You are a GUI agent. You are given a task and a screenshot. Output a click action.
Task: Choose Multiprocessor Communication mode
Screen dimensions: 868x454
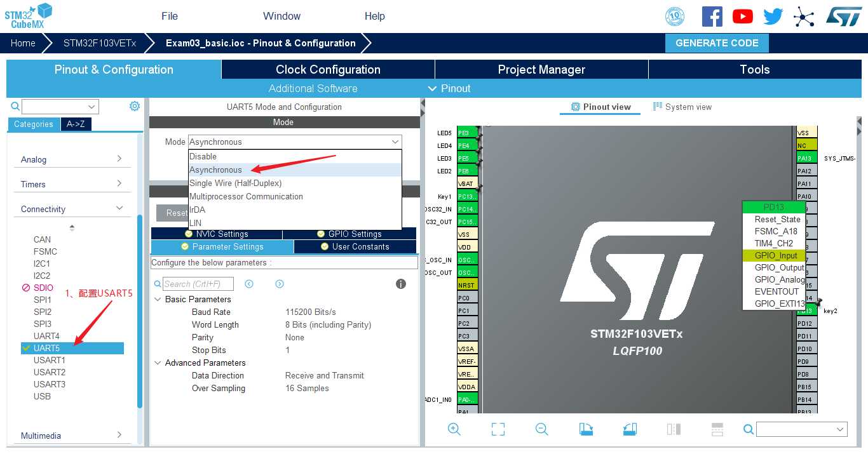(295, 196)
